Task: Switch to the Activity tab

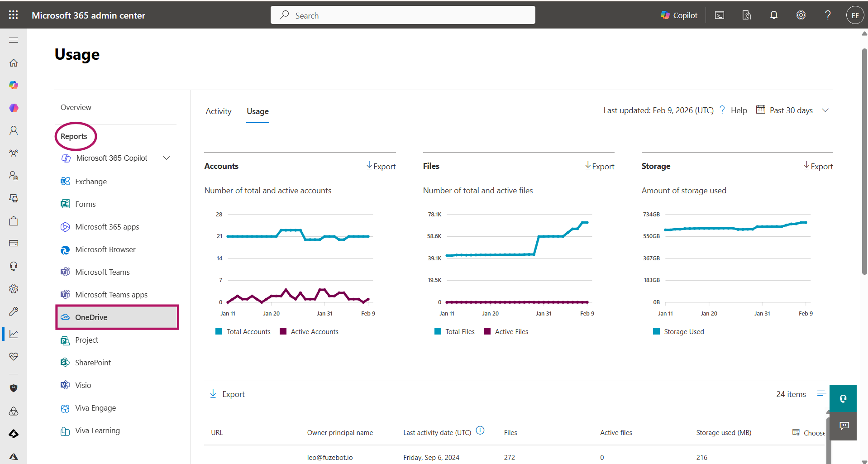Action: click(x=218, y=111)
